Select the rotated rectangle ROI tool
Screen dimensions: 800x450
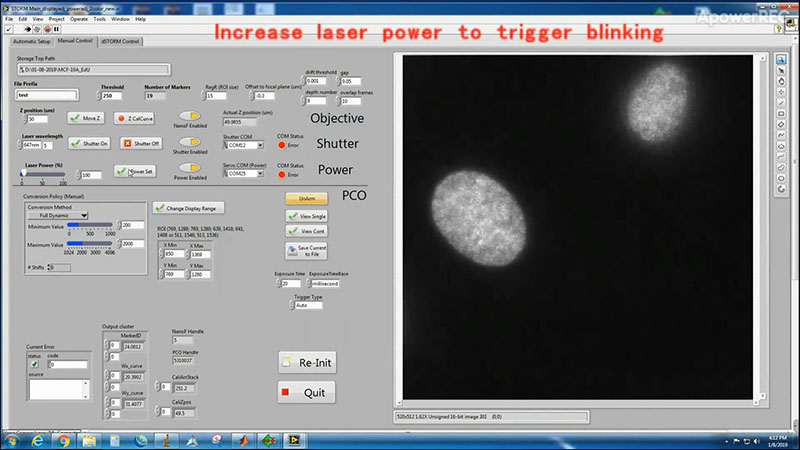tap(781, 124)
